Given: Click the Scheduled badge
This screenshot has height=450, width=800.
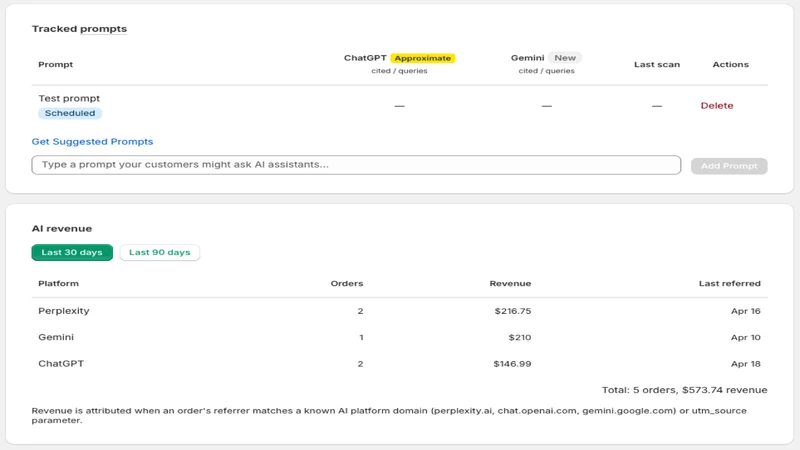Looking at the screenshot, I should (70, 113).
